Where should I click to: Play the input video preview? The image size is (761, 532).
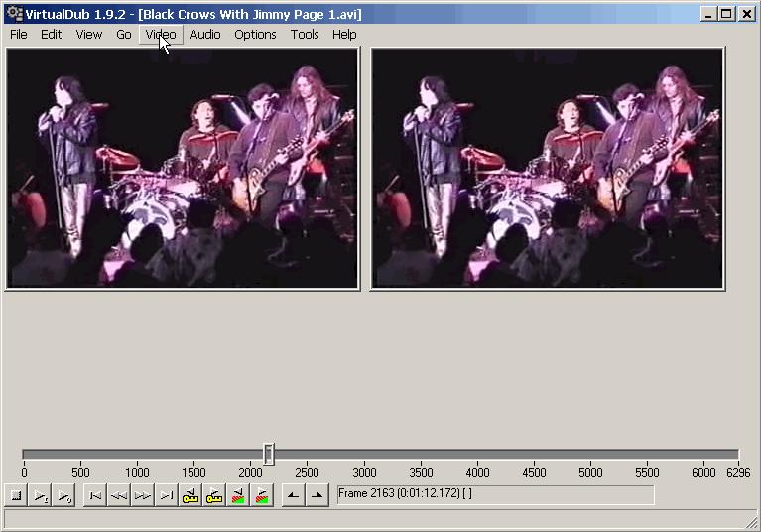(40, 495)
